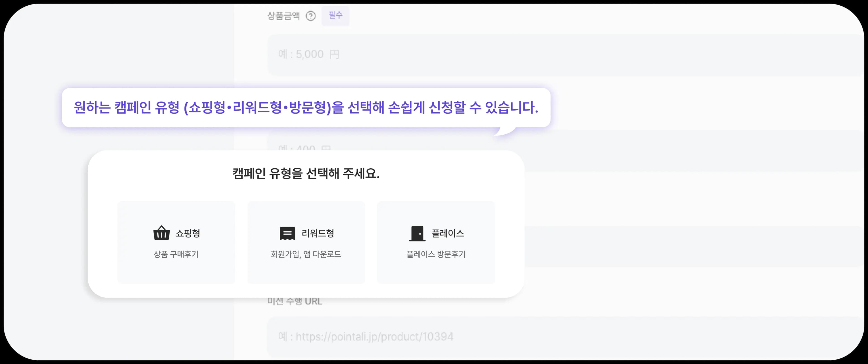Click the 상품금액 field label

tap(283, 16)
